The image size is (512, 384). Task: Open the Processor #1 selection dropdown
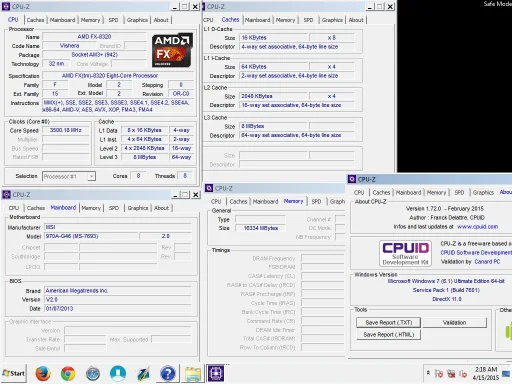click(69, 176)
